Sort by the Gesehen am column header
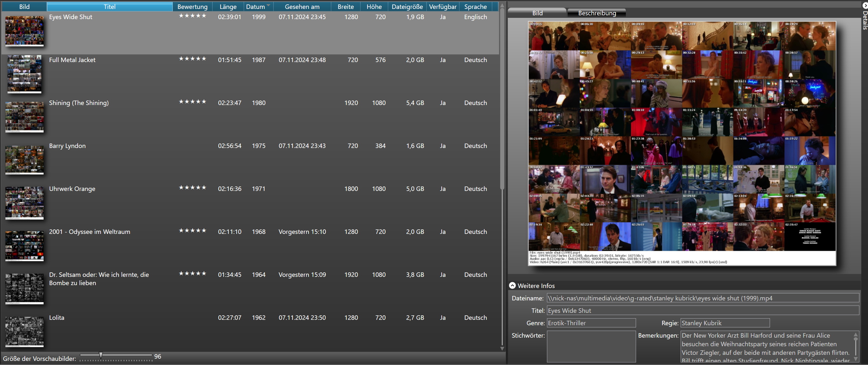The width and height of the screenshot is (868, 365). [302, 6]
